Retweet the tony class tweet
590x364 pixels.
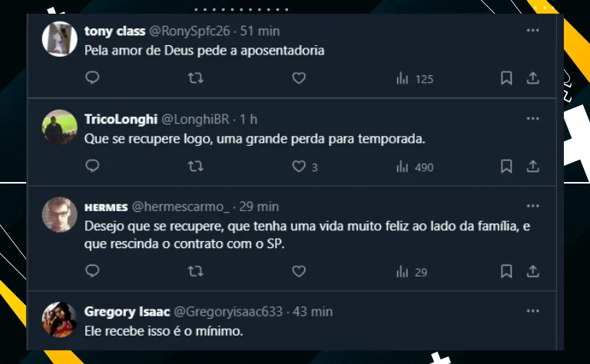pyautogui.click(x=196, y=78)
